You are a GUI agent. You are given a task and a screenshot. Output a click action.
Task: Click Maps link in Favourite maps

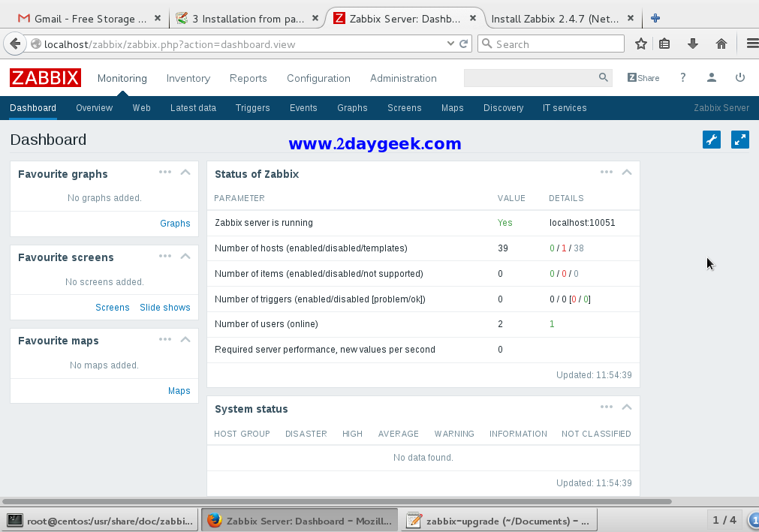click(179, 391)
